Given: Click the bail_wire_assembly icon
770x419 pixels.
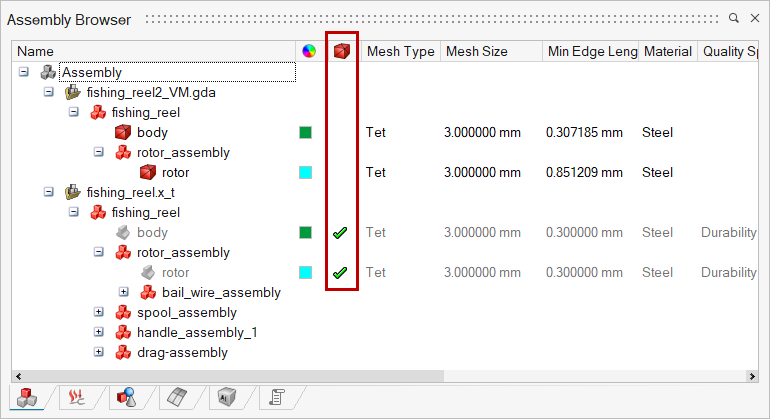Looking at the screenshot, I should [148, 292].
